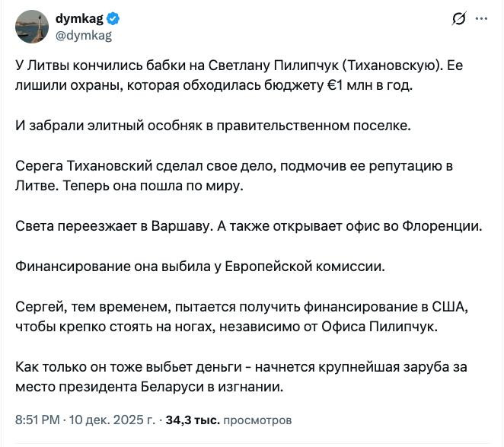Open dymkag's profile avatar picture
Viewport: 504px width, 447px height.
tap(34, 27)
